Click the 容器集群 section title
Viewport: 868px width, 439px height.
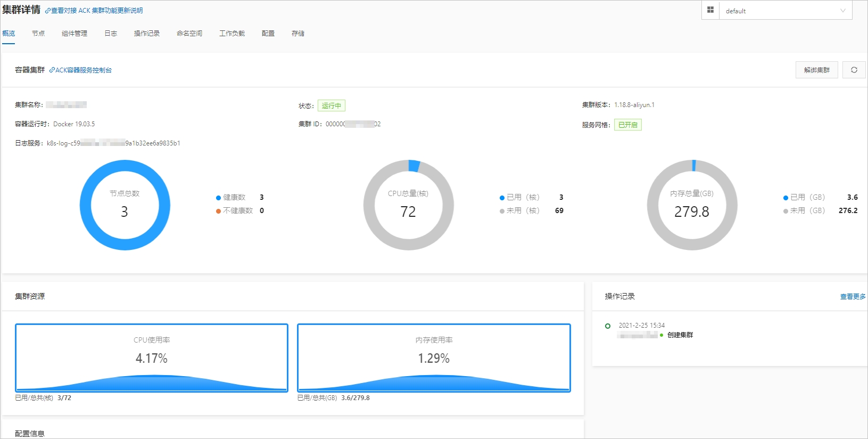click(30, 70)
